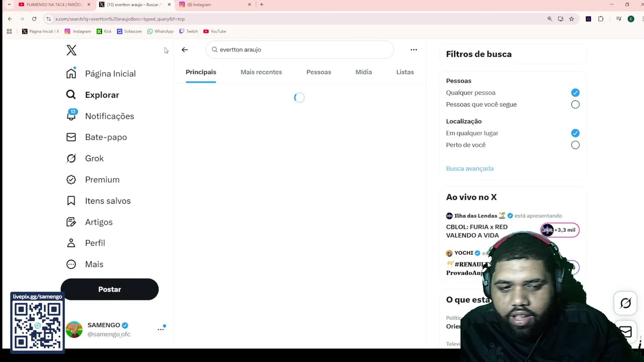Open Itens salvos bookmark item
644x362 pixels.
coord(99,201)
